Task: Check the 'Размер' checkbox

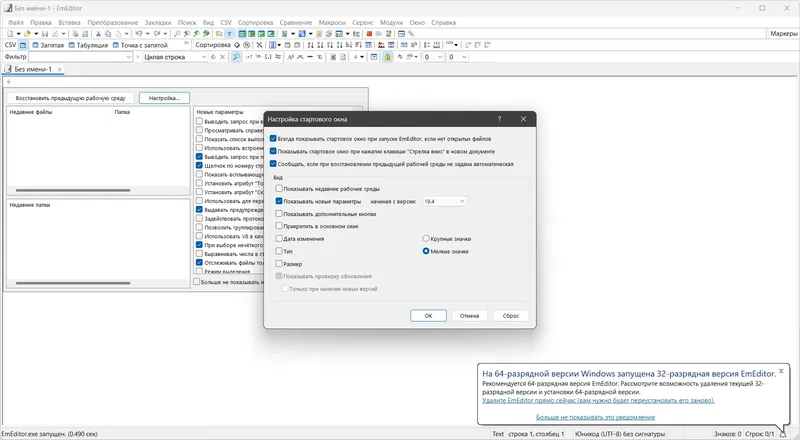Action: tap(279, 264)
